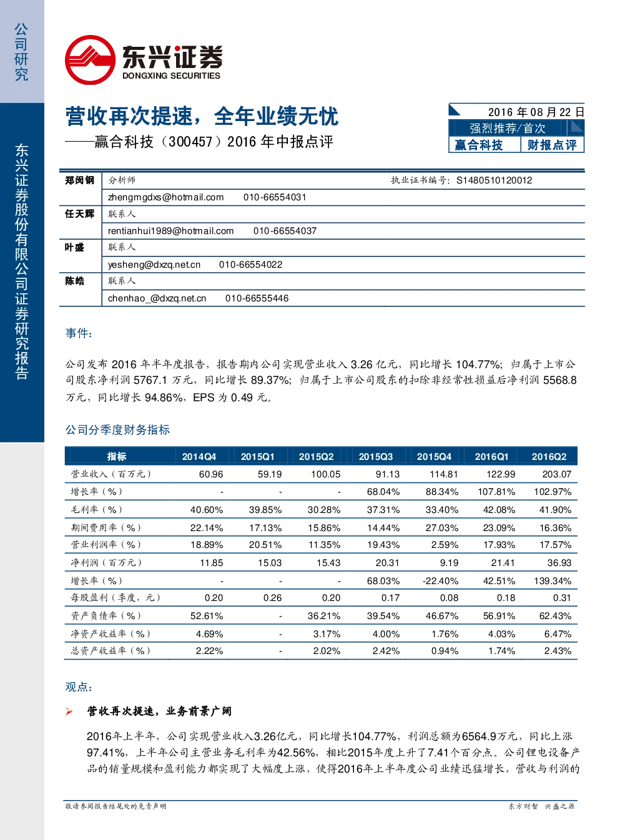Click email chenhao_@dxzq.net.cn
The width and height of the screenshot is (620, 840).
(x=157, y=298)
